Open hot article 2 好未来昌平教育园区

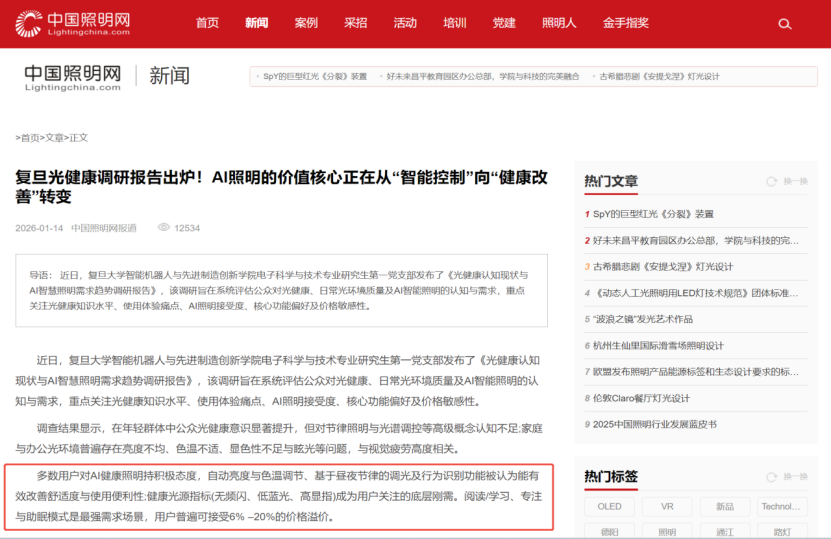tap(695, 241)
